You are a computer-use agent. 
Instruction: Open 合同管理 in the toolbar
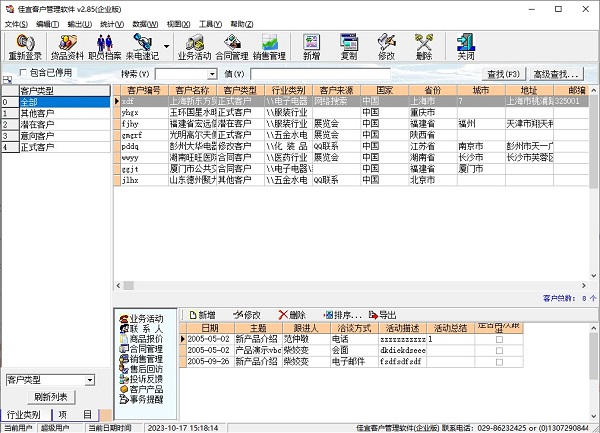pos(233,47)
